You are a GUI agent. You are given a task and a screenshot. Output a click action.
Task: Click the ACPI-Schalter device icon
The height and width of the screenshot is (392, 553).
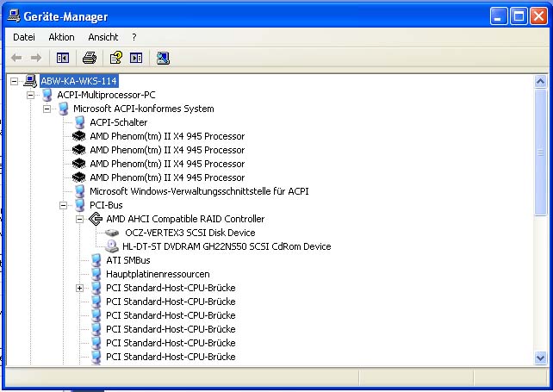[80, 122]
